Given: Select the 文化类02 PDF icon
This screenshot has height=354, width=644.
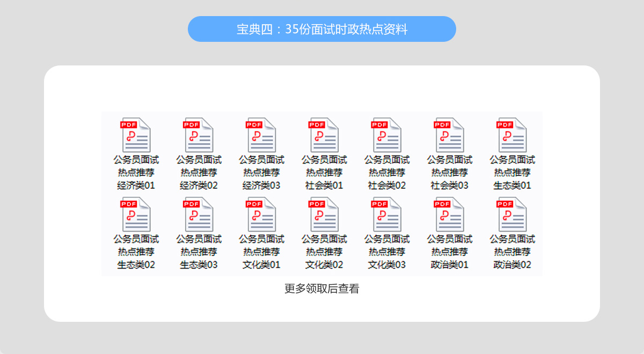Looking at the screenshot, I should tap(324, 215).
